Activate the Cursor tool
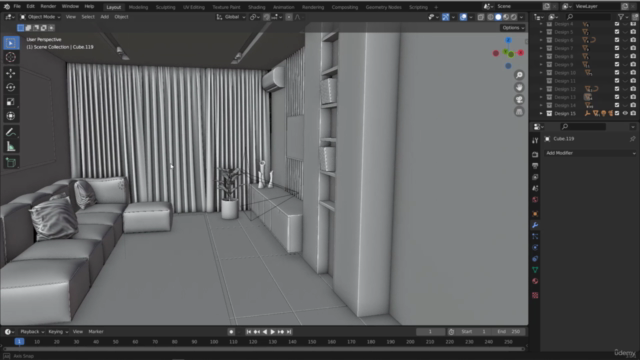Screen dimensions: 640x360 click(11, 57)
